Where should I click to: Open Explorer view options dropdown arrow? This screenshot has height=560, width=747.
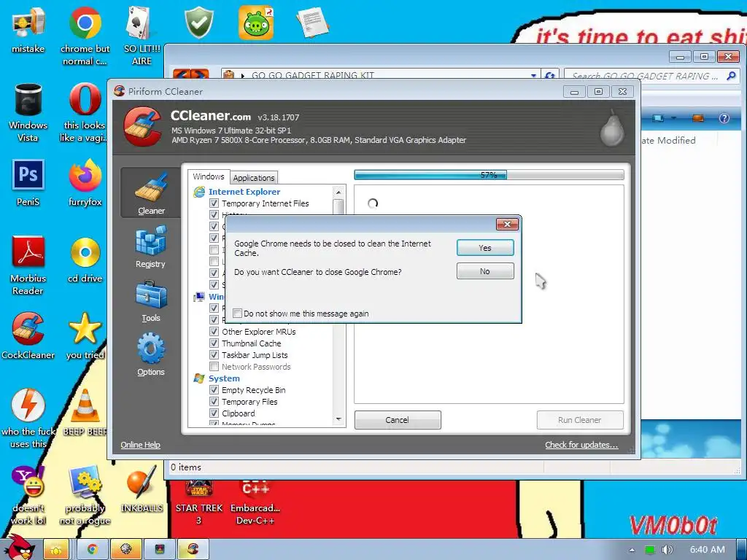[673, 117]
